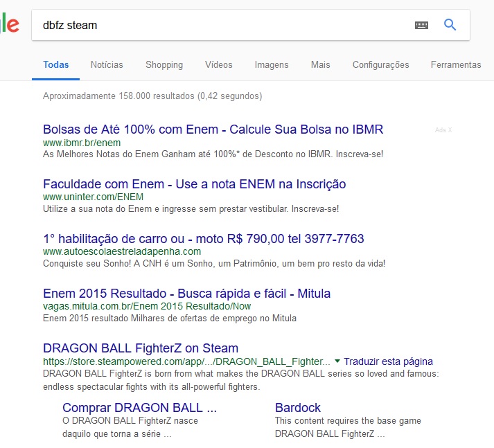Screen dimensions: 494x448
Task: Click snippet 'As Melhores Notas do Enem Ganham'
Action: [x=213, y=154]
